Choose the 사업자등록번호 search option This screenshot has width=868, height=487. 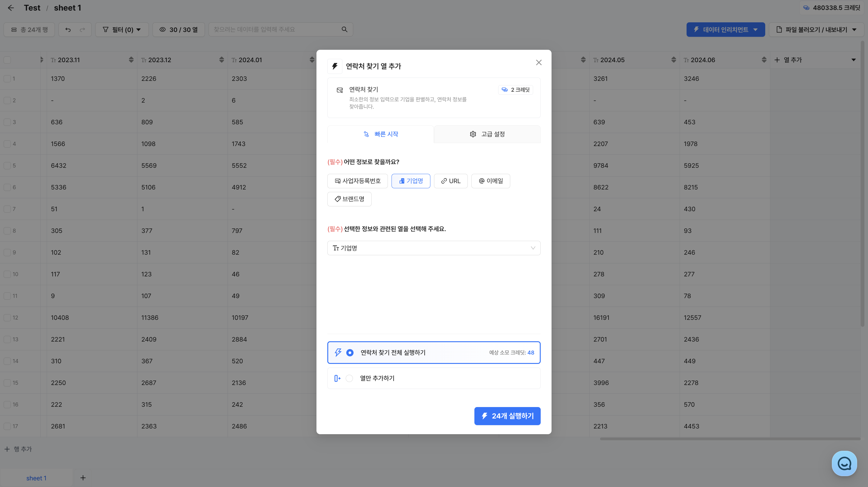[x=357, y=181]
